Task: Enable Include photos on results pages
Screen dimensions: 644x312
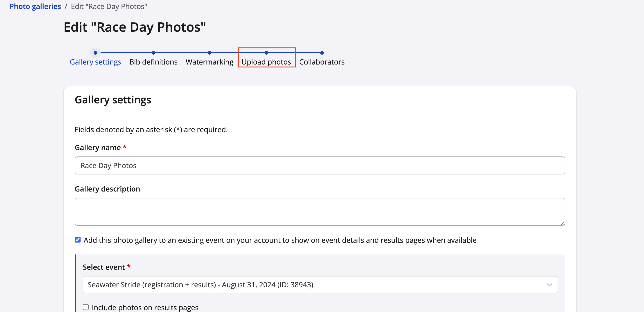Action: pyautogui.click(x=86, y=307)
